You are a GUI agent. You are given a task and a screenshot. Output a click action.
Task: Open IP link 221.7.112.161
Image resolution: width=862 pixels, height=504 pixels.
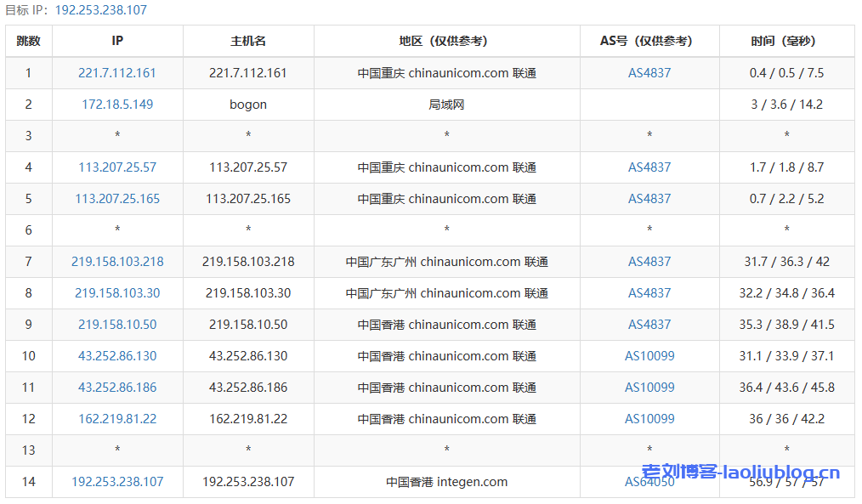117,72
